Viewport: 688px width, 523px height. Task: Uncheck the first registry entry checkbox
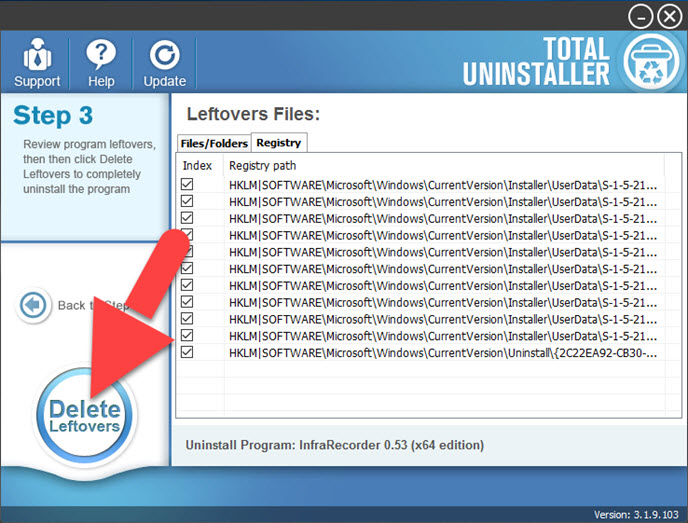(x=187, y=185)
